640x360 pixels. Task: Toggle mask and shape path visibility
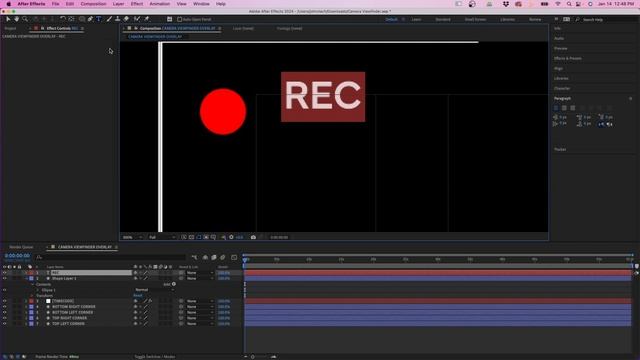[x=199, y=237]
